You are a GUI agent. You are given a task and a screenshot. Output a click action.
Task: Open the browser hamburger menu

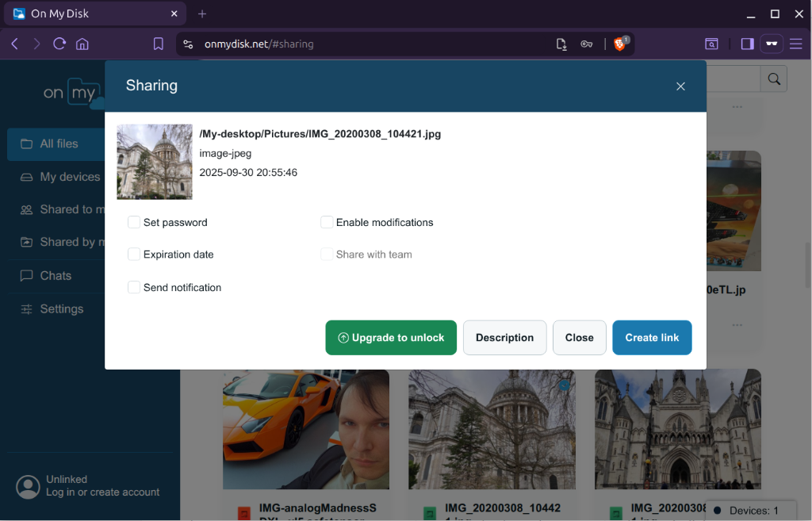coord(796,44)
